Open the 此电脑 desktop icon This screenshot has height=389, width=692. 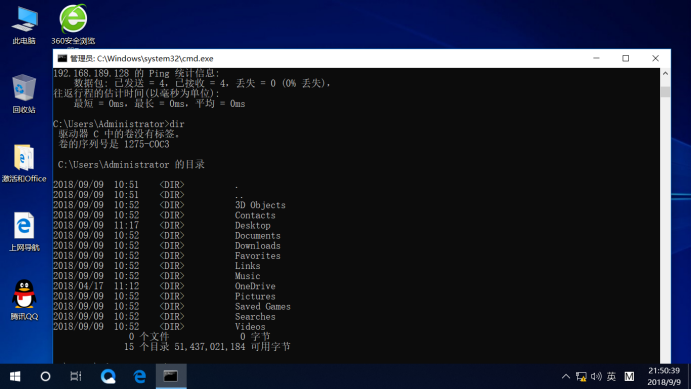pos(24,26)
